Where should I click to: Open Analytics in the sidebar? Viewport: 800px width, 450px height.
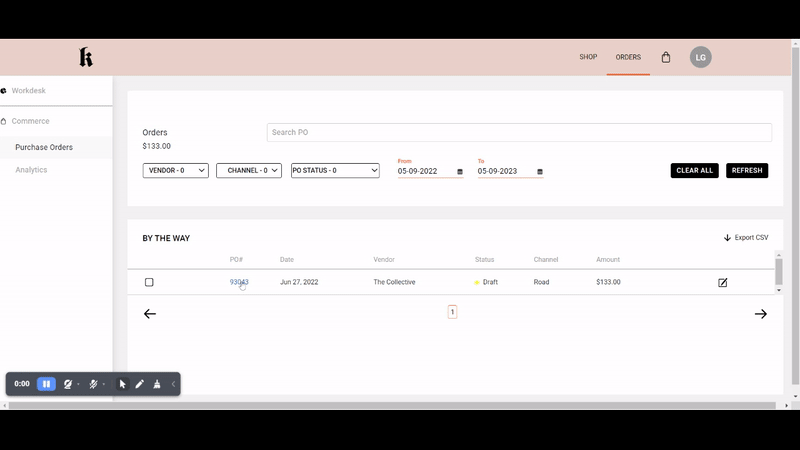(31, 170)
